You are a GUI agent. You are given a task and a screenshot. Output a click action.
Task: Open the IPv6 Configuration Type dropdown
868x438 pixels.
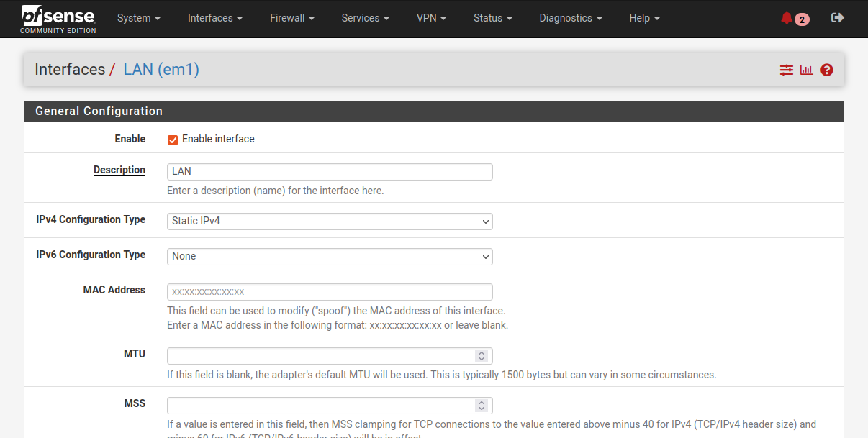coord(330,256)
